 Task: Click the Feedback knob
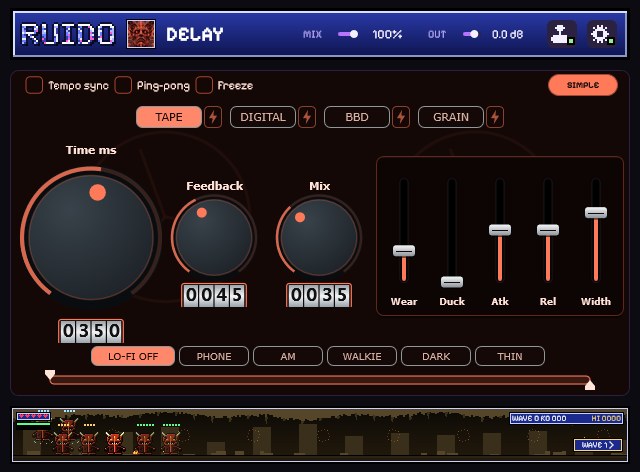(214, 237)
